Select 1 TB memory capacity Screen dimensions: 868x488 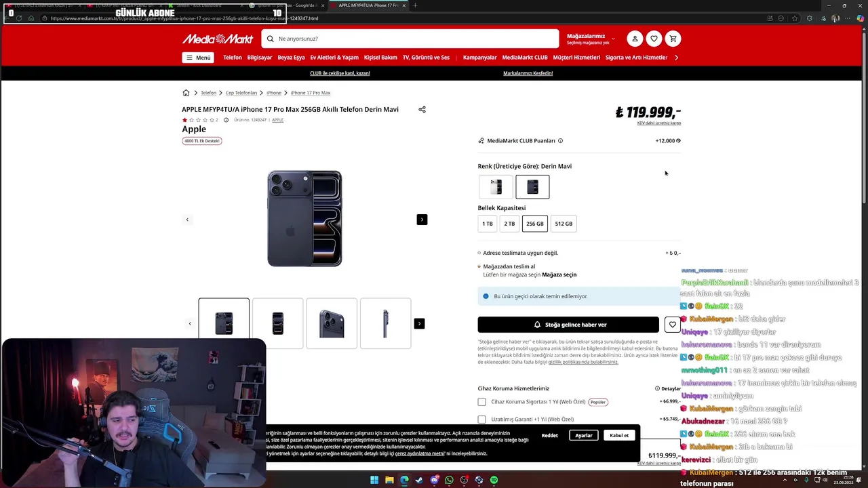click(488, 224)
